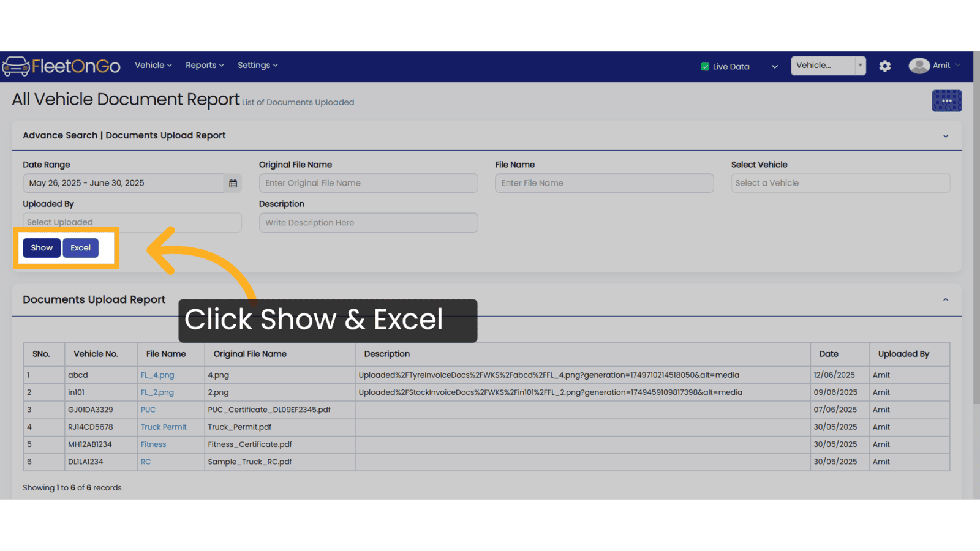980x551 pixels.
Task: Click the All Vehicle Document Report heading
Action: [126, 99]
